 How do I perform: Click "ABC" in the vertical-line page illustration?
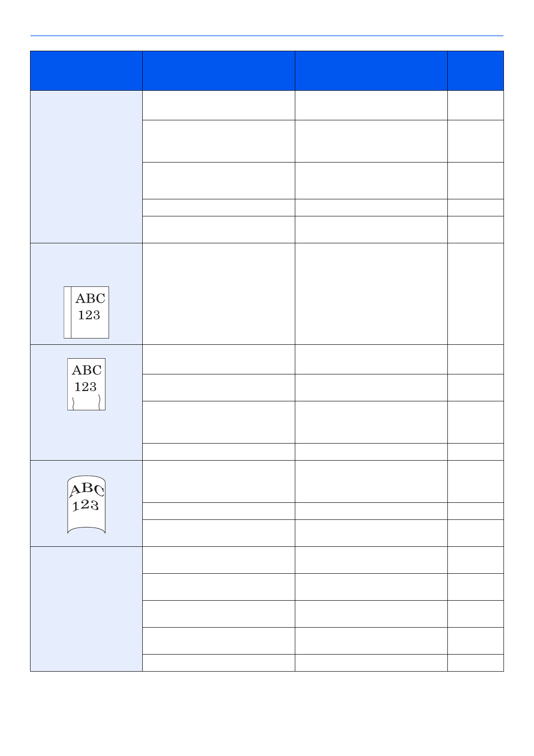click(x=90, y=299)
